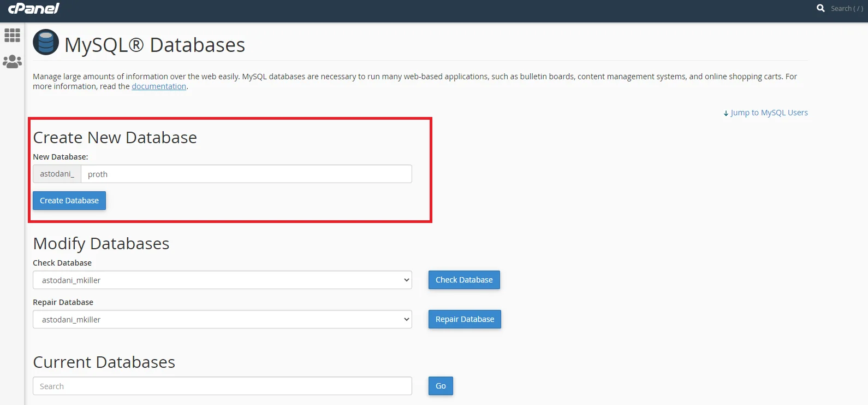
Task: Click the Modify Databases heading
Action: (101, 244)
